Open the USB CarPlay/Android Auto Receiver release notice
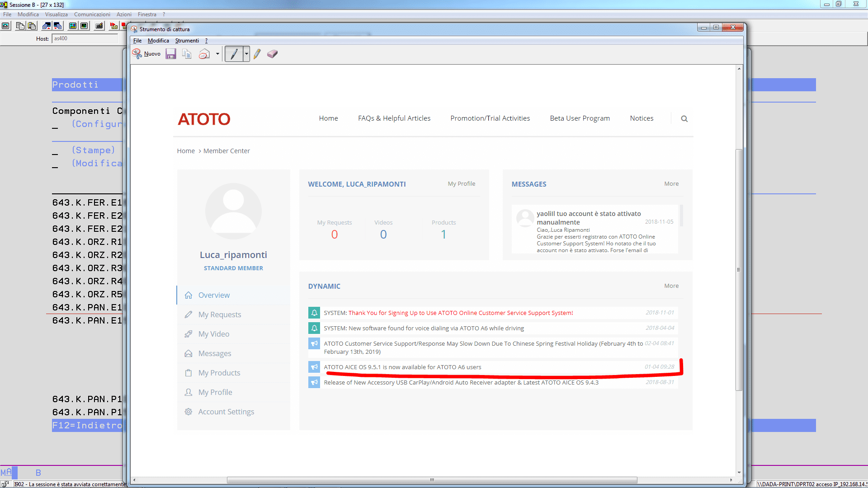Image resolution: width=868 pixels, height=488 pixels. [461, 383]
